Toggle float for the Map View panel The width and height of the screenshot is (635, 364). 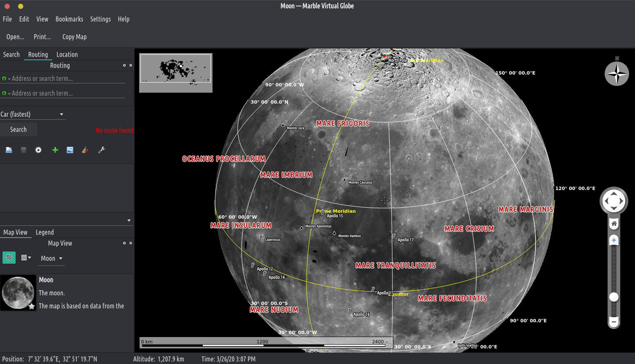[124, 243]
